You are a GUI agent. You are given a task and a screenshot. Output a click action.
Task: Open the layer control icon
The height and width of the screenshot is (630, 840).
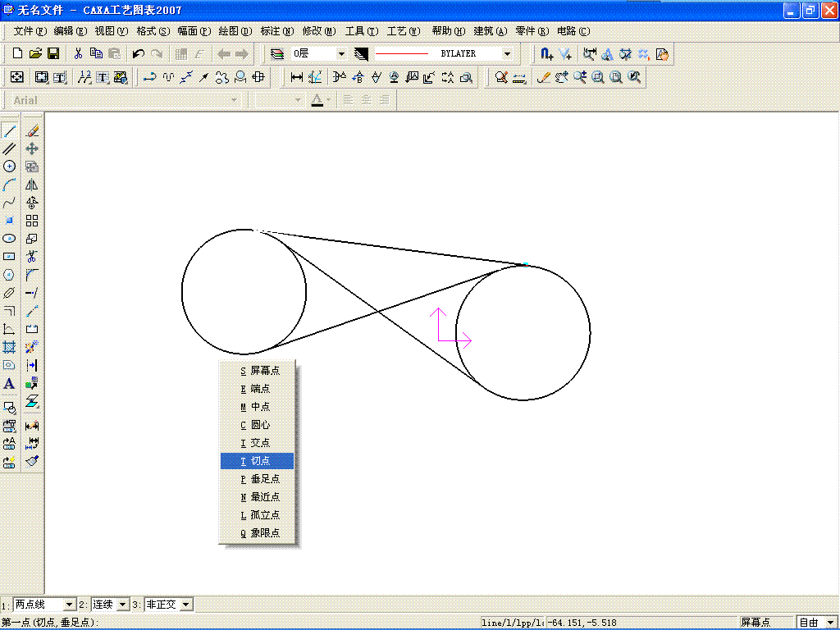pos(277,53)
